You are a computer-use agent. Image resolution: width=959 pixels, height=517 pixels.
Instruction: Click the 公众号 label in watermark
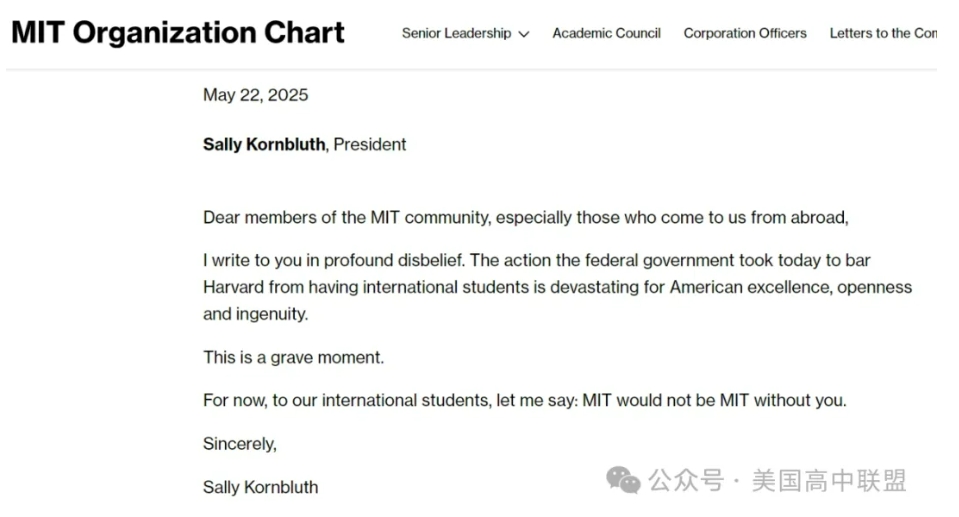(686, 480)
